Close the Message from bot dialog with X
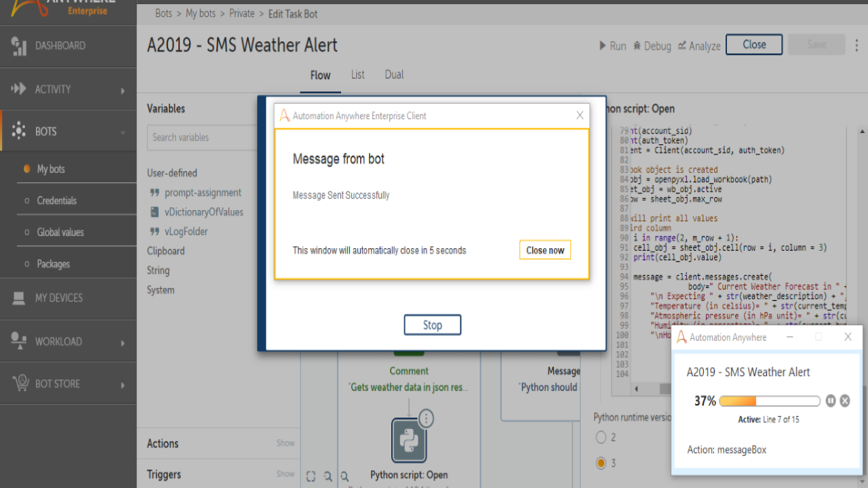Image resolution: width=868 pixels, height=488 pixels. click(x=580, y=115)
